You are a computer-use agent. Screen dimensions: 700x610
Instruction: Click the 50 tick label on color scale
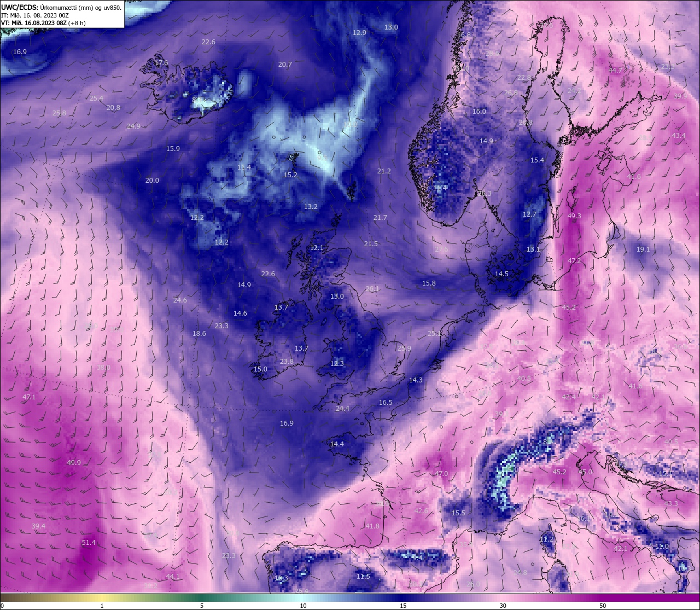[603, 606]
